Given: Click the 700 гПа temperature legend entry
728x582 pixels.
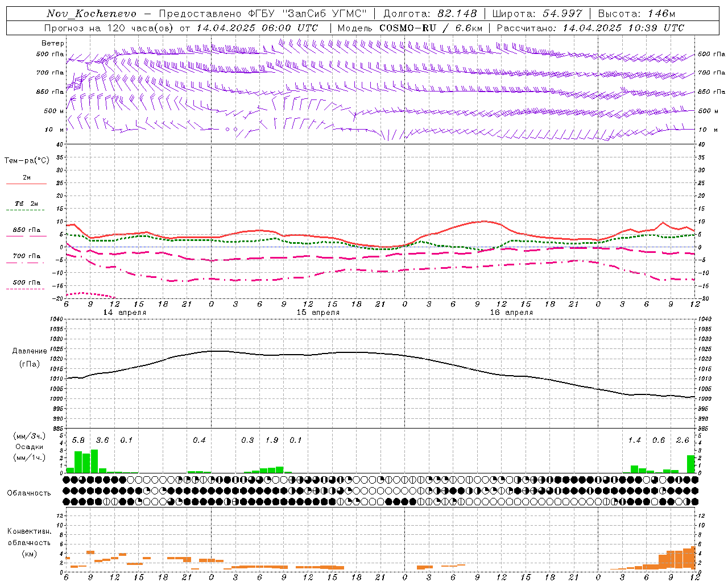Looking at the screenshot, I should tap(26, 256).
